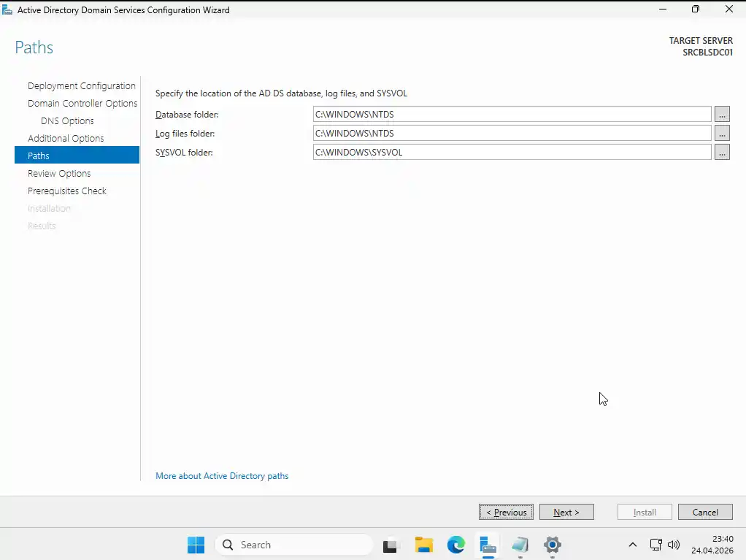Open Settings gear app on taskbar

pos(553,545)
